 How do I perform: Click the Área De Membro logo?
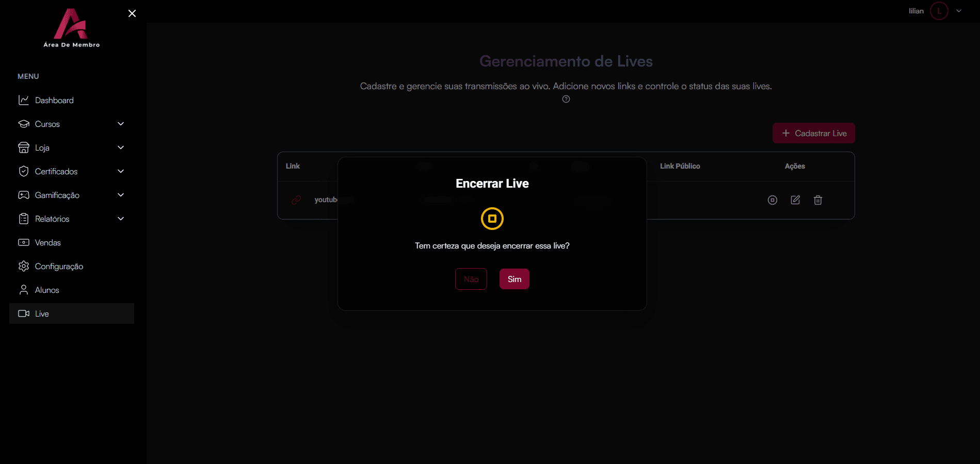point(72,28)
